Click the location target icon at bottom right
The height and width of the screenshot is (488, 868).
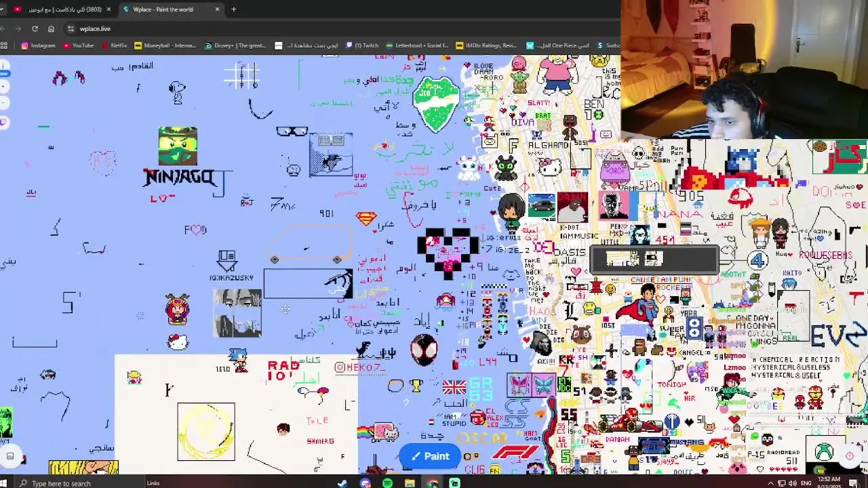850,456
